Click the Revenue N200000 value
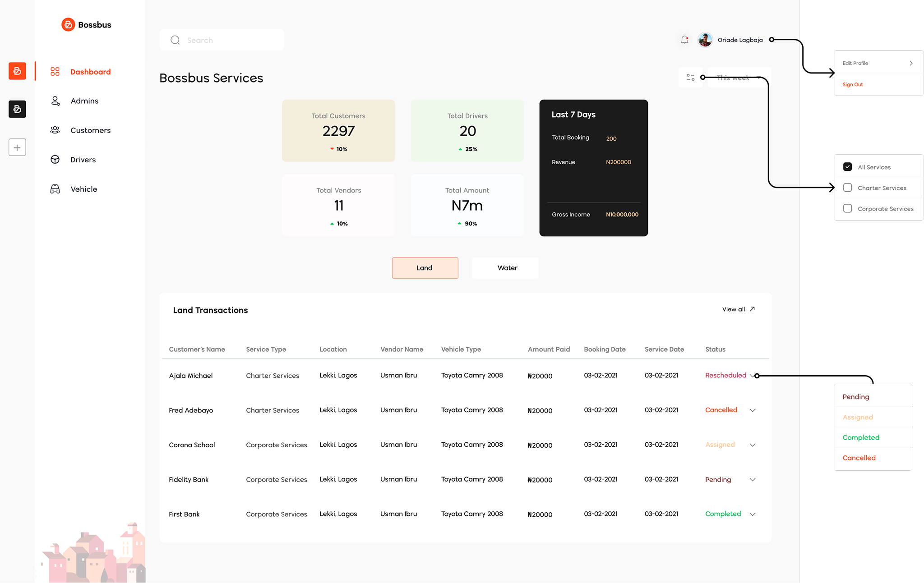The image size is (924, 583). click(619, 162)
